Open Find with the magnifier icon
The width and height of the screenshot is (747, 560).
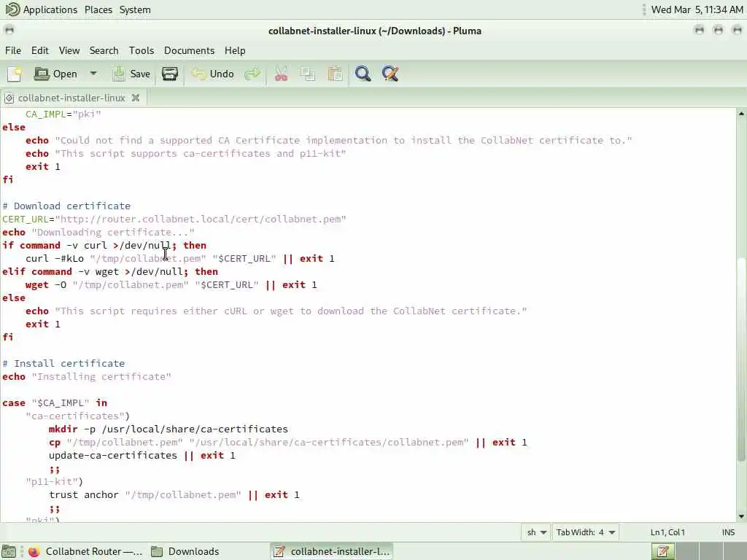tap(363, 74)
